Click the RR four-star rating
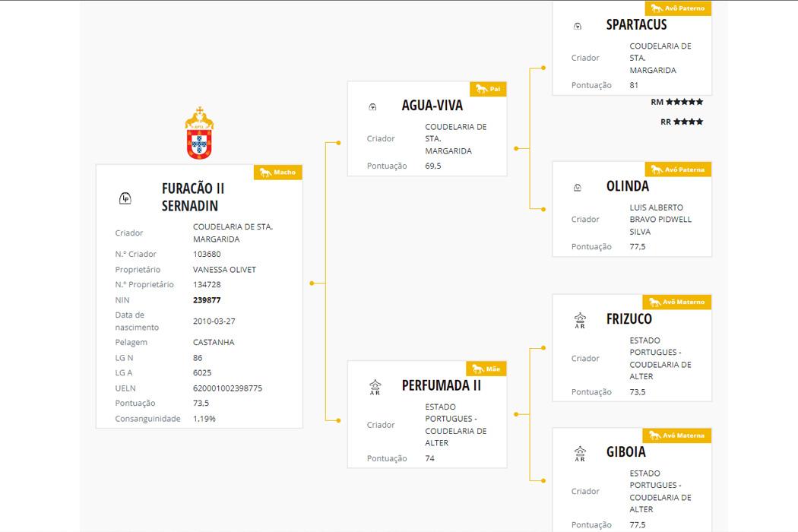Screen dimensions: 798x532 pos(682,122)
